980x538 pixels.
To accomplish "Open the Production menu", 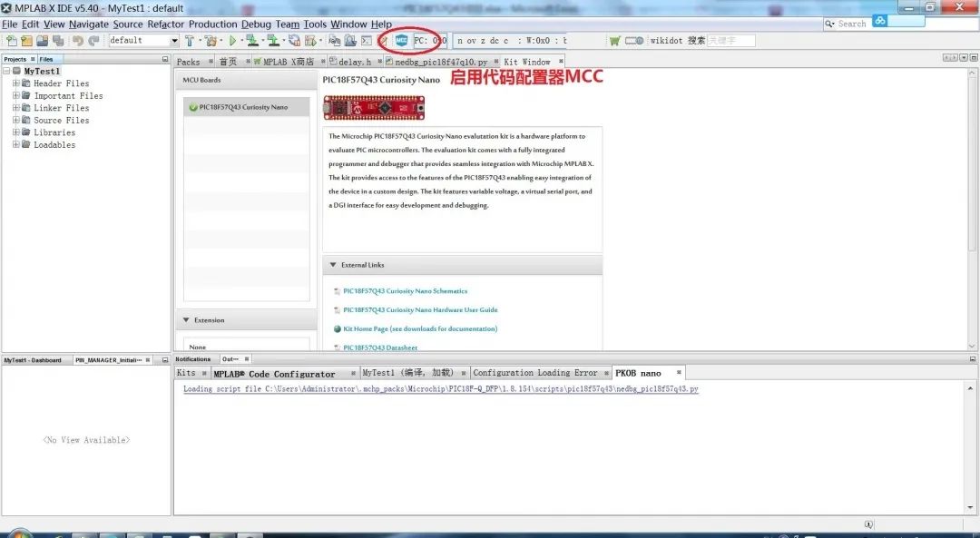I will click(213, 24).
